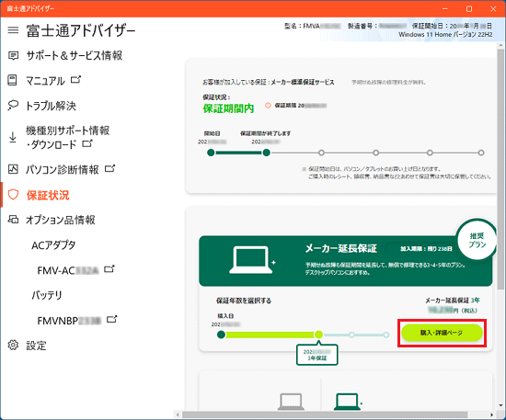The width and height of the screenshot is (506, 420).
Task: Close the 富士通アドバイザー window
Action: 493,8
